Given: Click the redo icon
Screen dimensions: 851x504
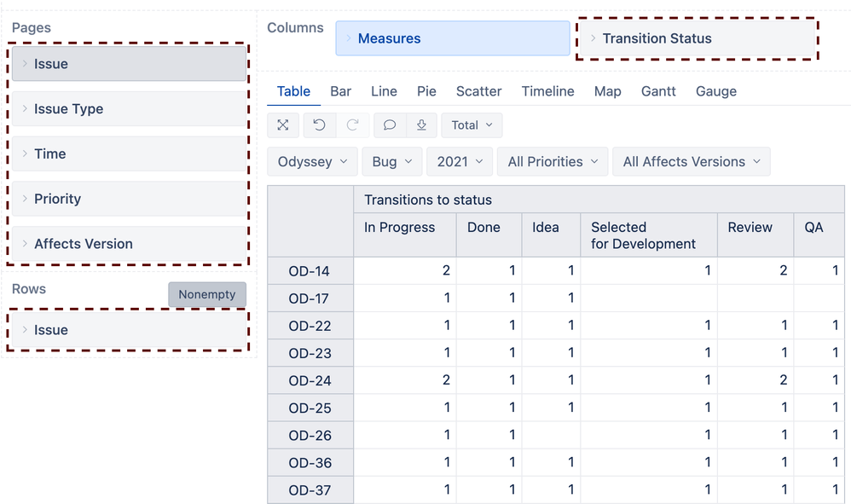Looking at the screenshot, I should (352, 125).
